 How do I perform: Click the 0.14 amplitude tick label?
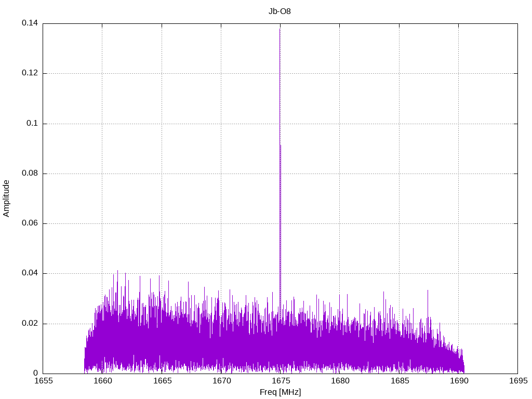pos(30,23)
